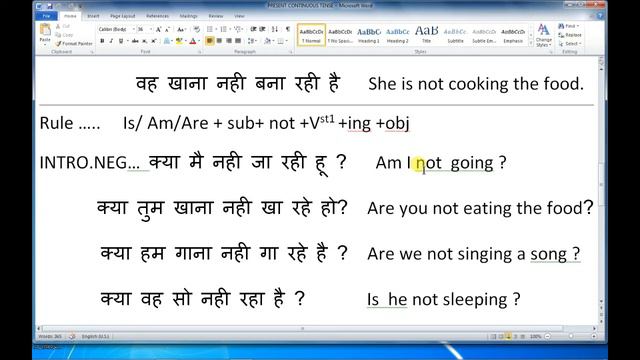Image resolution: width=640 pixels, height=360 pixels.
Task: Toggle Superscript formatting
Action: [x=154, y=41]
